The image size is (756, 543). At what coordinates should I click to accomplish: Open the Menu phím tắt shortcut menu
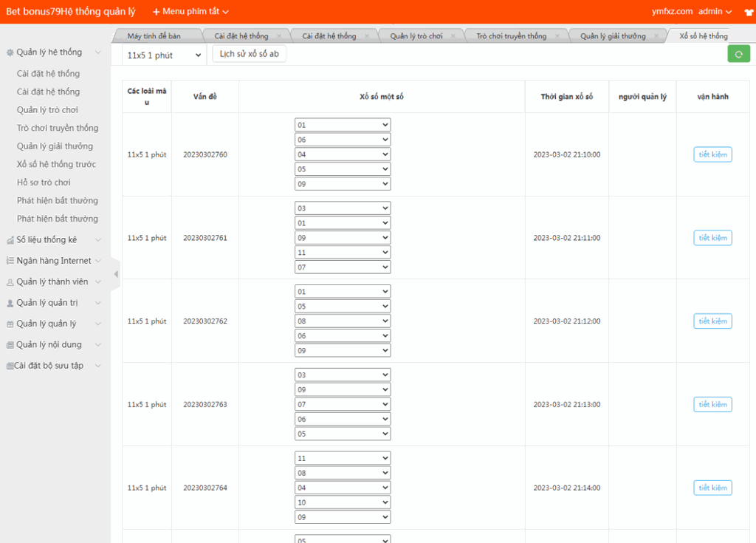pos(190,12)
